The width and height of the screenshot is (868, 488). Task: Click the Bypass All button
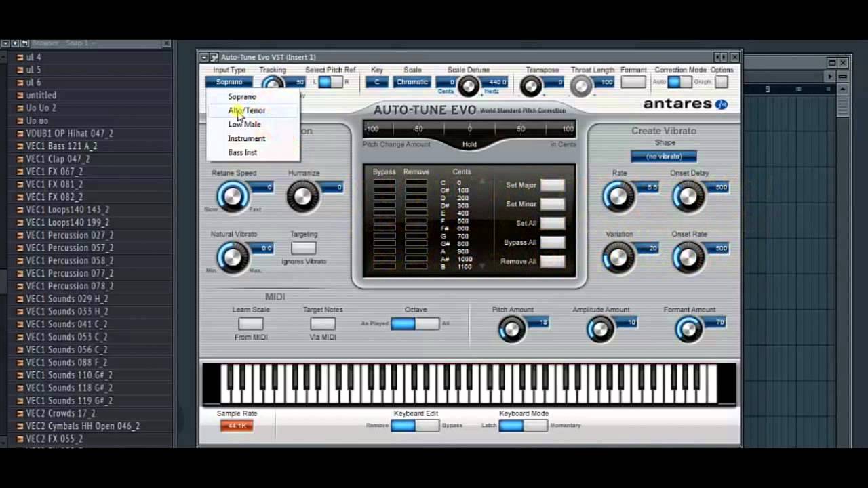pos(552,242)
